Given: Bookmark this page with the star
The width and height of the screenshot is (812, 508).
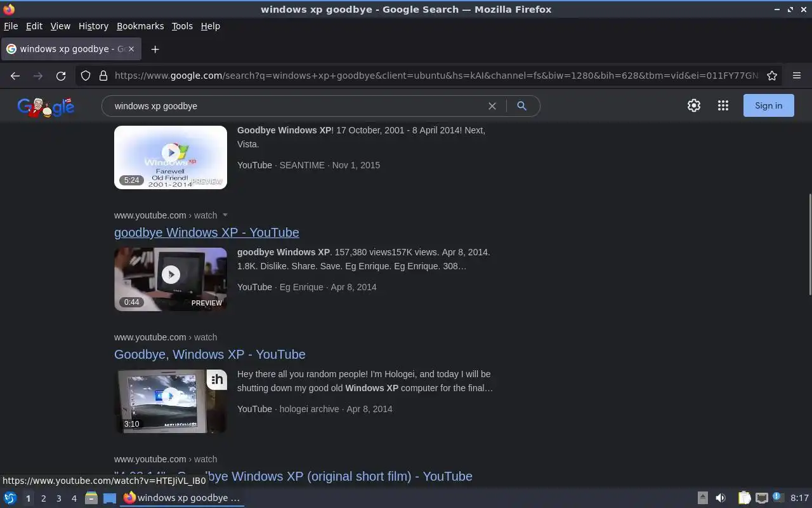Looking at the screenshot, I should coord(772,76).
